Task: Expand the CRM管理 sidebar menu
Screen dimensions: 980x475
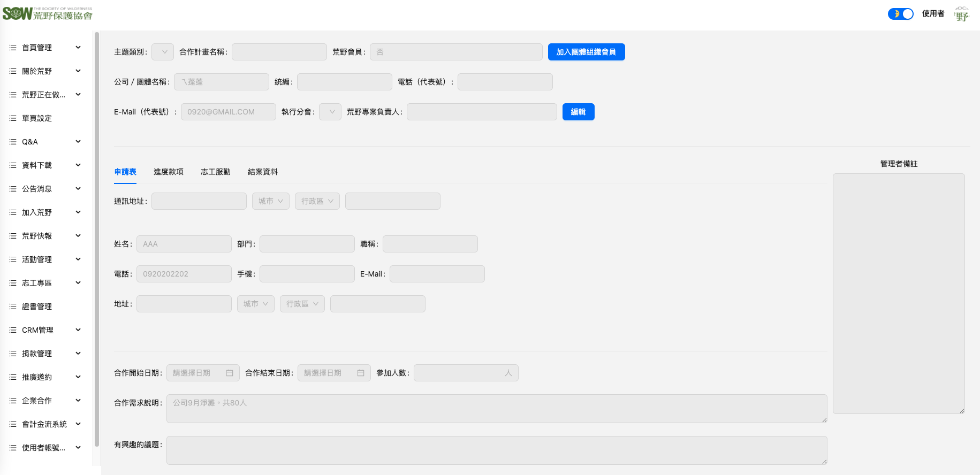Action: (x=78, y=330)
